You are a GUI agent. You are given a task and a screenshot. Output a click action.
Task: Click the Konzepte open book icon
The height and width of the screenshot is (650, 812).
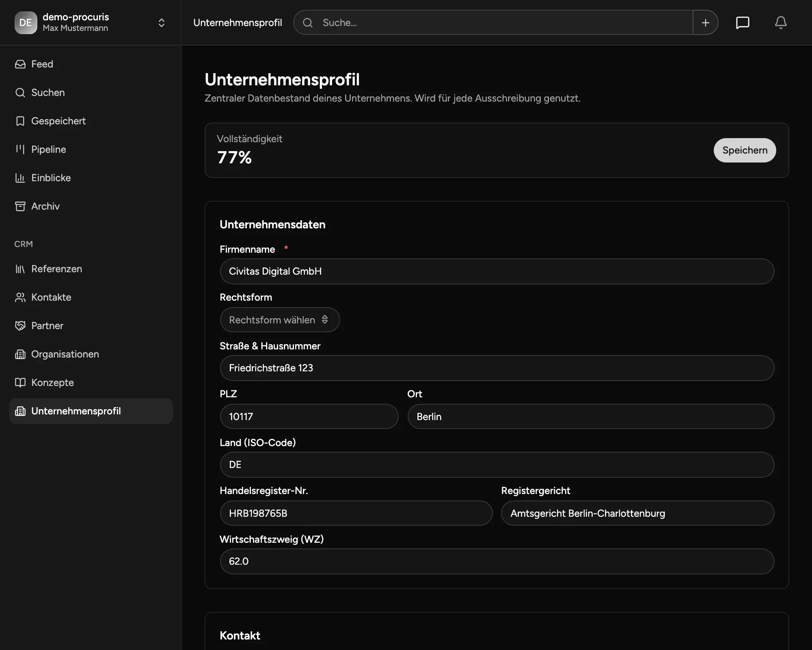click(x=20, y=383)
